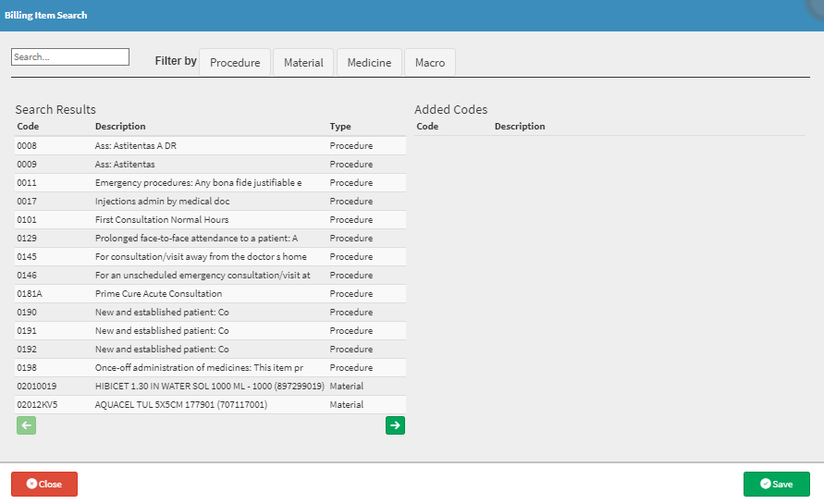Focus the Search input field

(x=69, y=57)
